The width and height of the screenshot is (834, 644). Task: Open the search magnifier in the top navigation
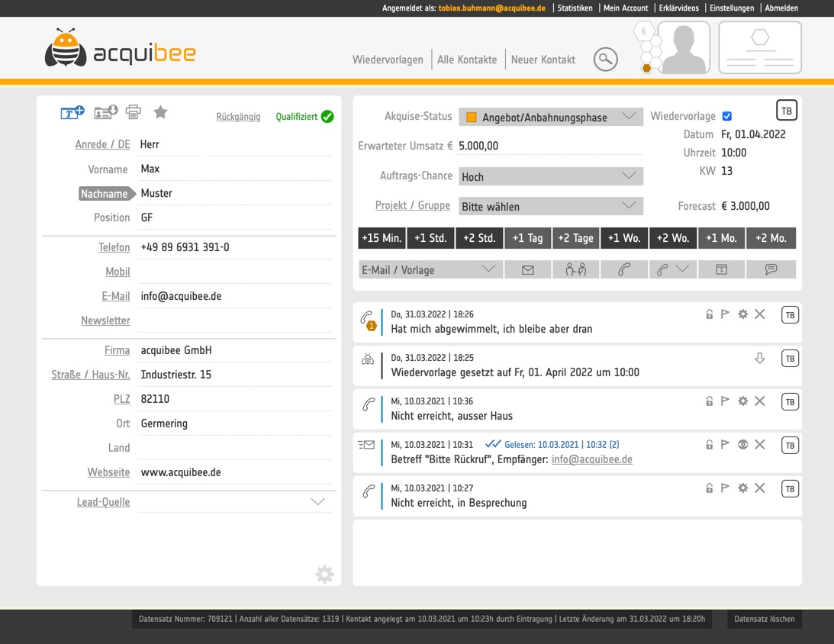pyautogui.click(x=605, y=59)
